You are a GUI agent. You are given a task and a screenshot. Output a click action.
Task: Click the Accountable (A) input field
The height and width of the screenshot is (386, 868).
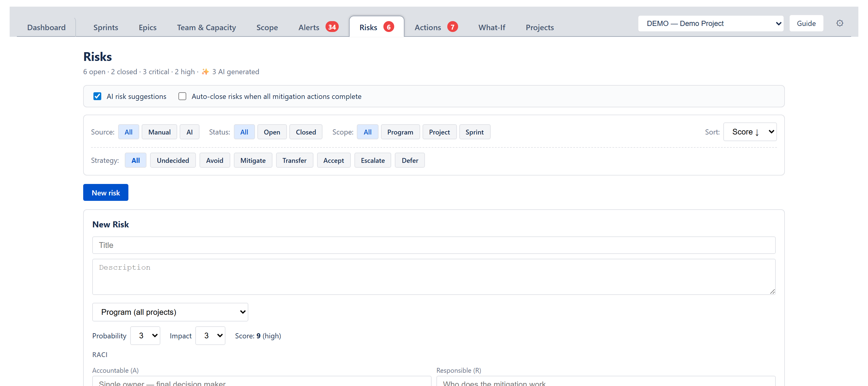(262, 381)
